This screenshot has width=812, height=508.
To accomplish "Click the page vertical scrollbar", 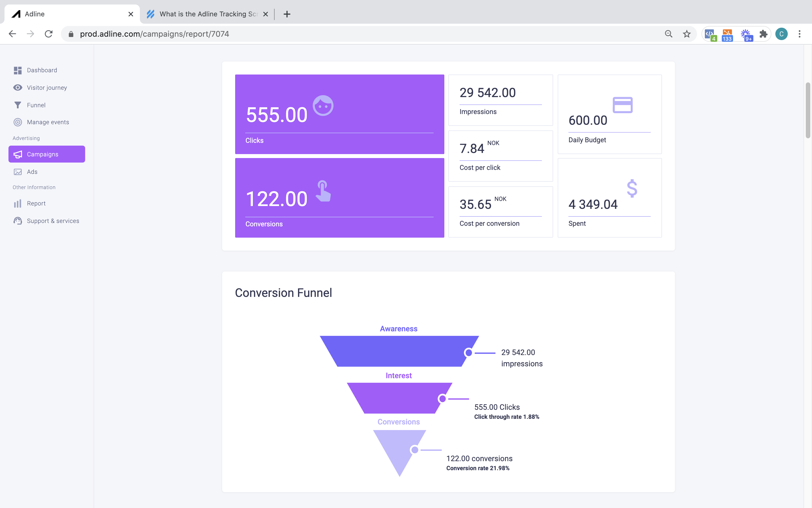I will 808,110.
